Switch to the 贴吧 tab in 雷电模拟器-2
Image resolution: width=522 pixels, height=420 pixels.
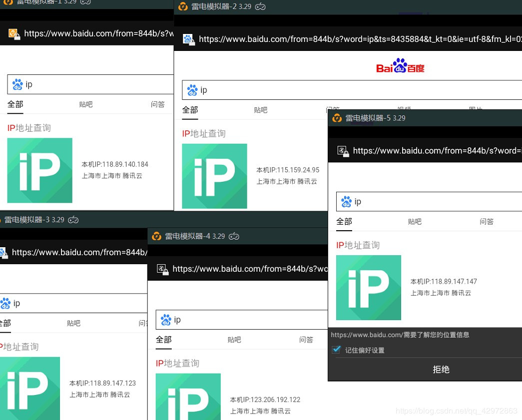[261, 110]
